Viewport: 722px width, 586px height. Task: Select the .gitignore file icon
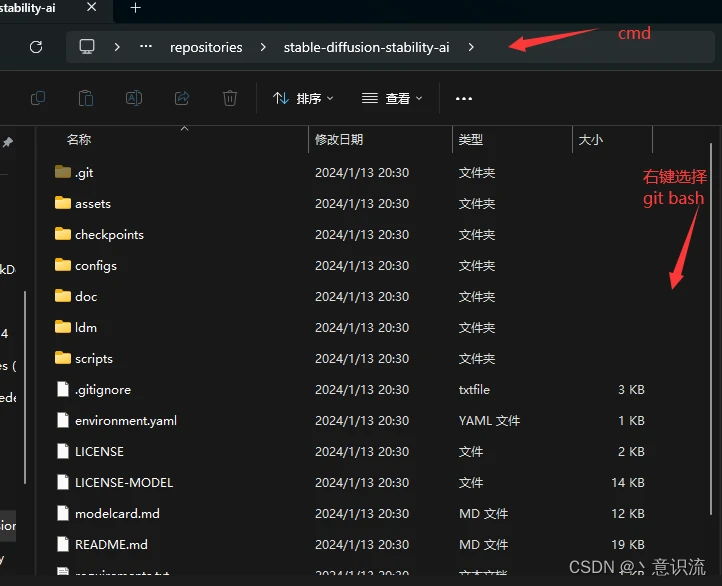pos(63,389)
